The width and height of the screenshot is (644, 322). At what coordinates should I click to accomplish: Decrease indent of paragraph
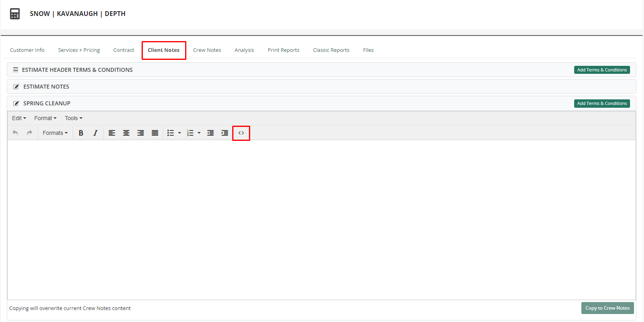click(210, 133)
